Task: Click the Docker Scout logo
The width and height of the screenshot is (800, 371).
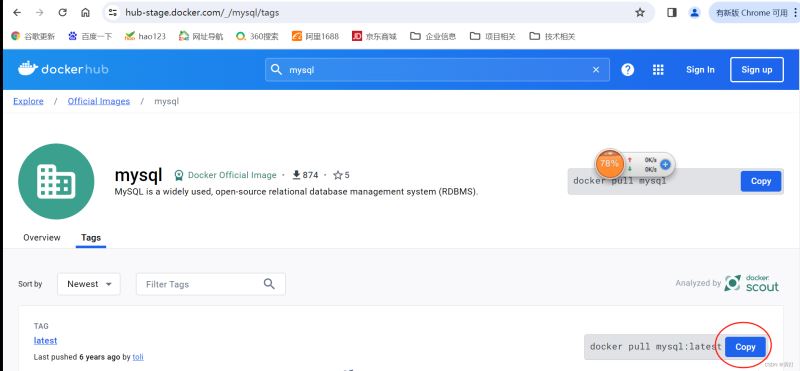Action: (x=752, y=283)
